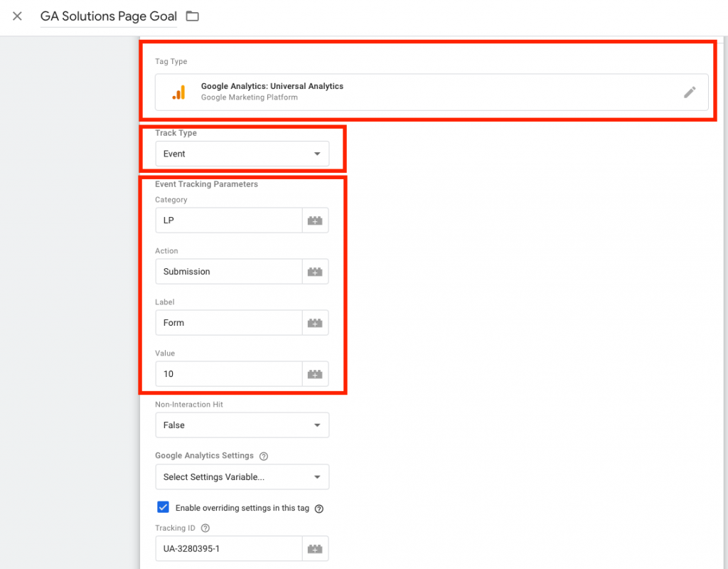
Task: Click into the Category field containing LP
Action: click(x=229, y=220)
